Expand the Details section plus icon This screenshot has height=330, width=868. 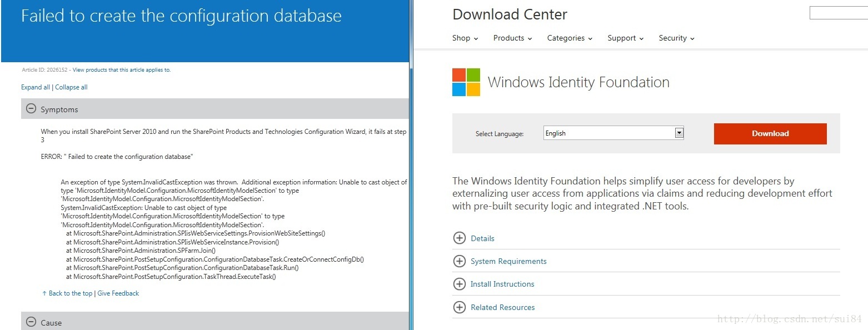460,238
